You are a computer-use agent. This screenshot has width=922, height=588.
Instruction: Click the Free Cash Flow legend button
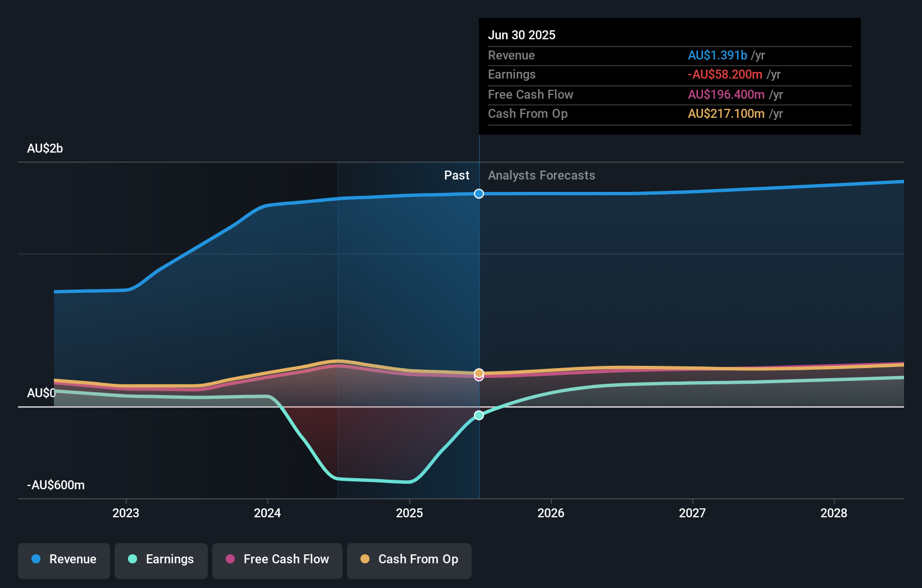click(x=277, y=559)
